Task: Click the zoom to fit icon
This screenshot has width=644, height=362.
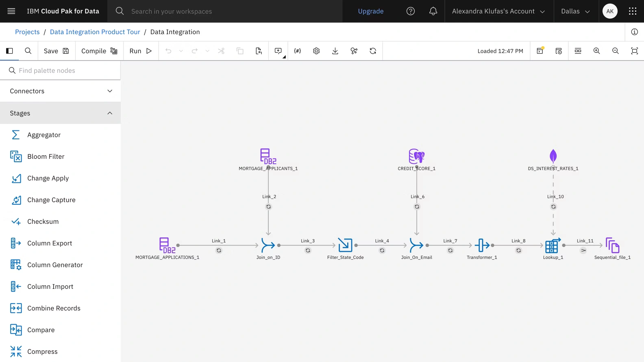Action: point(634,51)
